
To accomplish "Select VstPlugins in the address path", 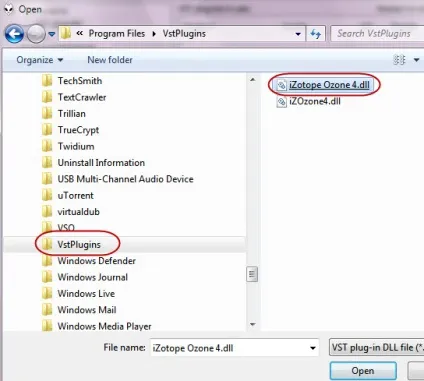I will (184, 34).
